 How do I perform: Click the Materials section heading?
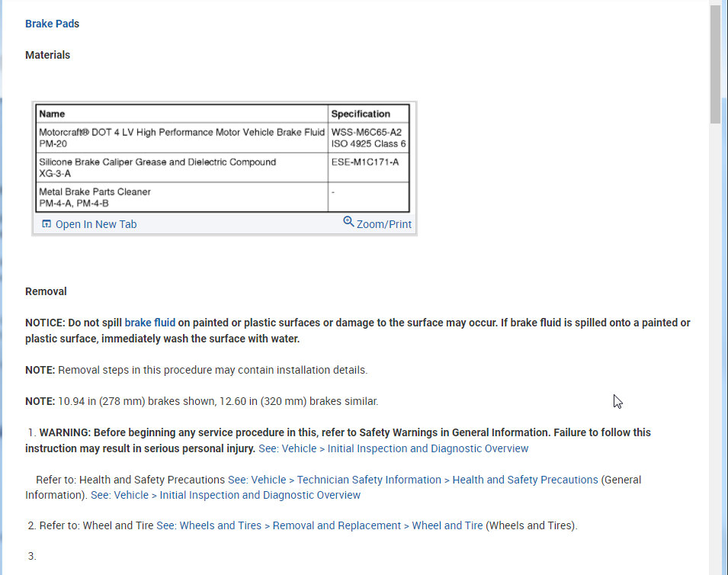coord(47,55)
